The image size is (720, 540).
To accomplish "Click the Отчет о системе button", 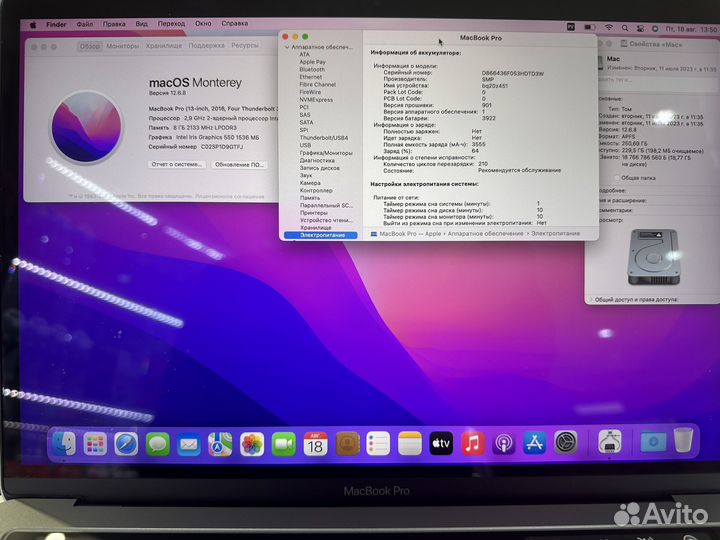I will coord(177,164).
